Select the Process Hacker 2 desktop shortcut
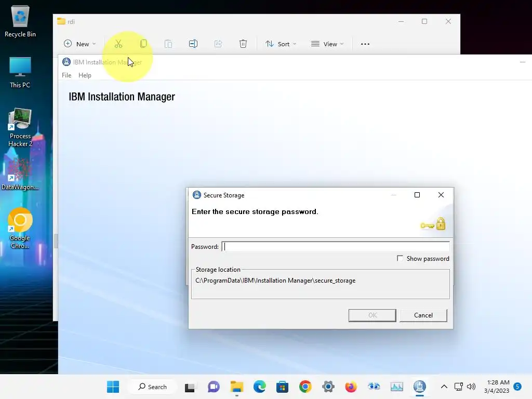 tap(20, 128)
